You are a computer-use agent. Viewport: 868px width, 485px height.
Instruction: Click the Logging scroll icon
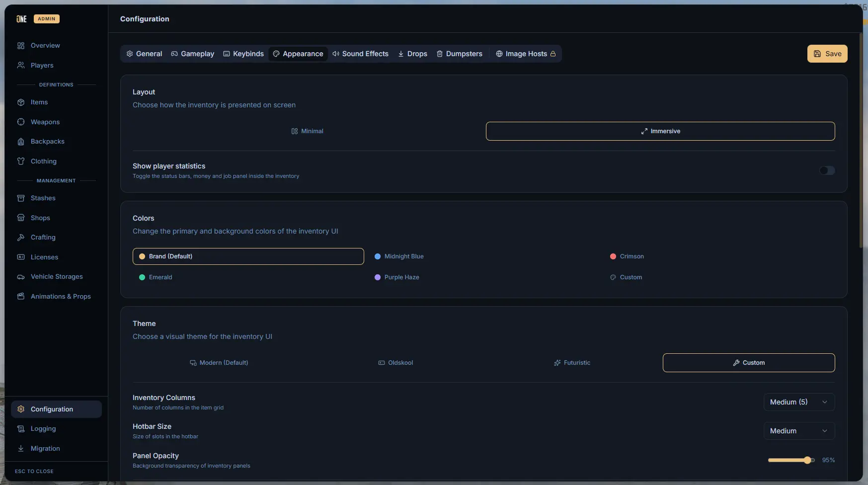click(21, 429)
